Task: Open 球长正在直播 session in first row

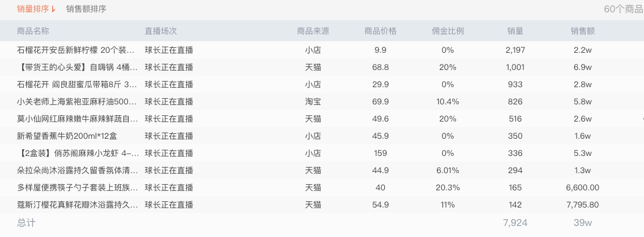Action: [169, 50]
